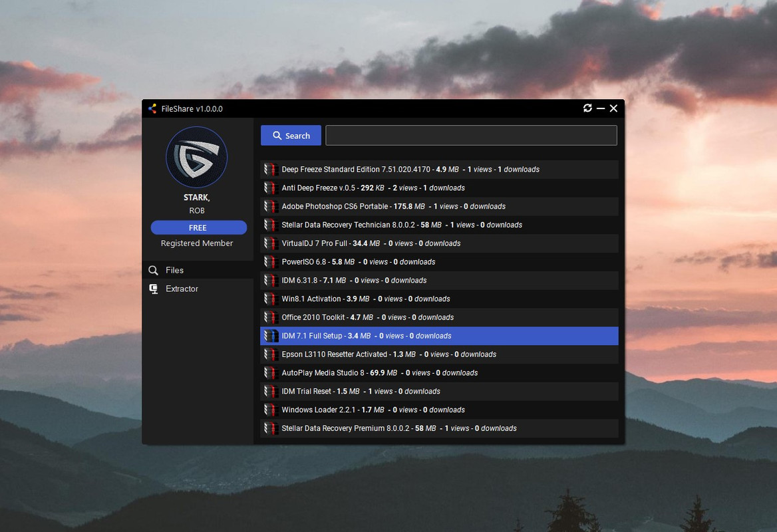Image resolution: width=777 pixels, height=532 pixels.
Task: Select the IDM Trial Reset entry
Action: pyautogui.click(x=439, y=391)
